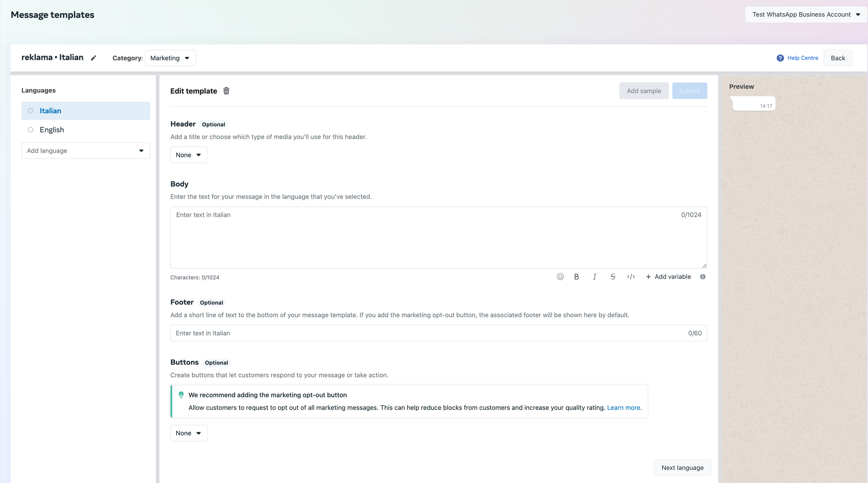Viewport: 868px width, 483px height.
Task: Expand the Add language dropdown
Action: point(85,151)
